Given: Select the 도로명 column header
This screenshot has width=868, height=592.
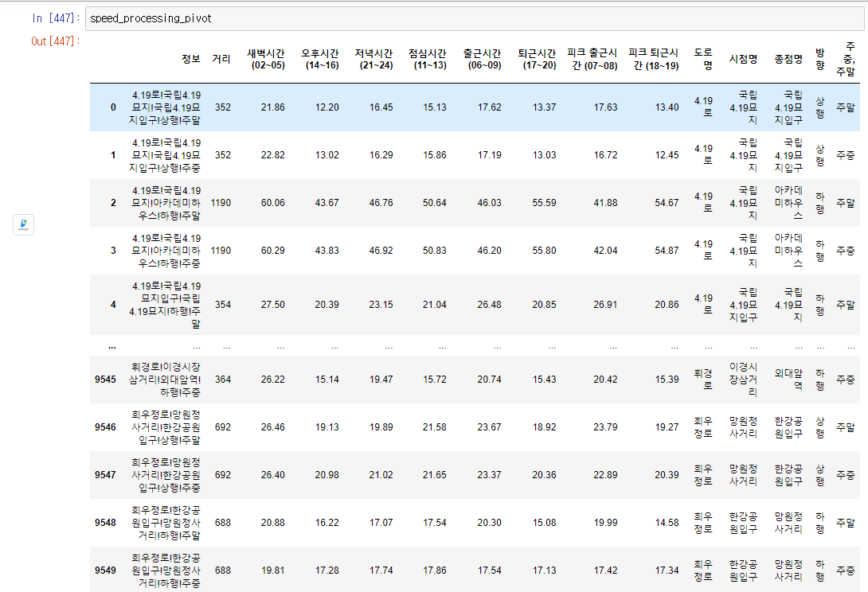Looking at the screenshot, I should click(x=704, y=59).
